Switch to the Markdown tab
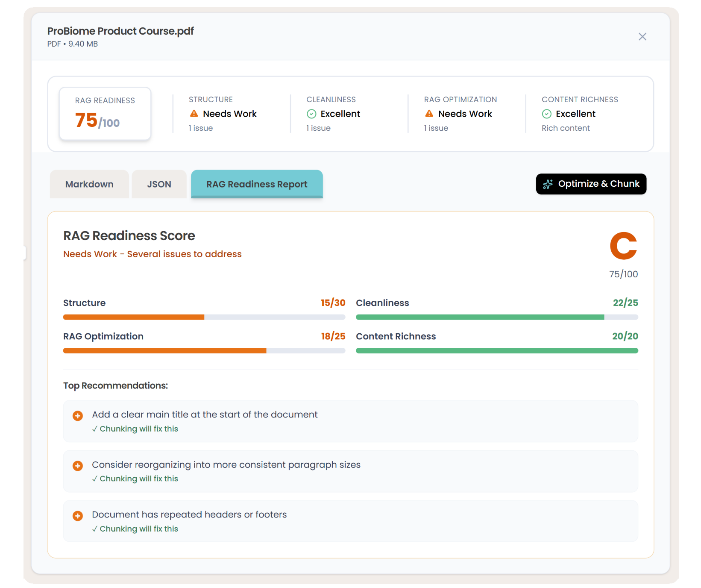This screenshot has width=701, height=588. point(89,184)
